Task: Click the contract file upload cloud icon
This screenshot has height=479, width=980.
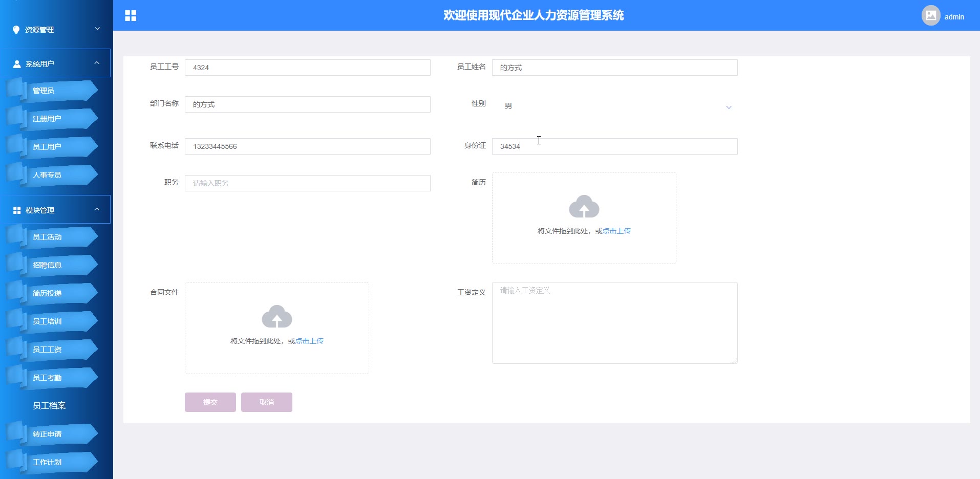Action: pos(276,317)
